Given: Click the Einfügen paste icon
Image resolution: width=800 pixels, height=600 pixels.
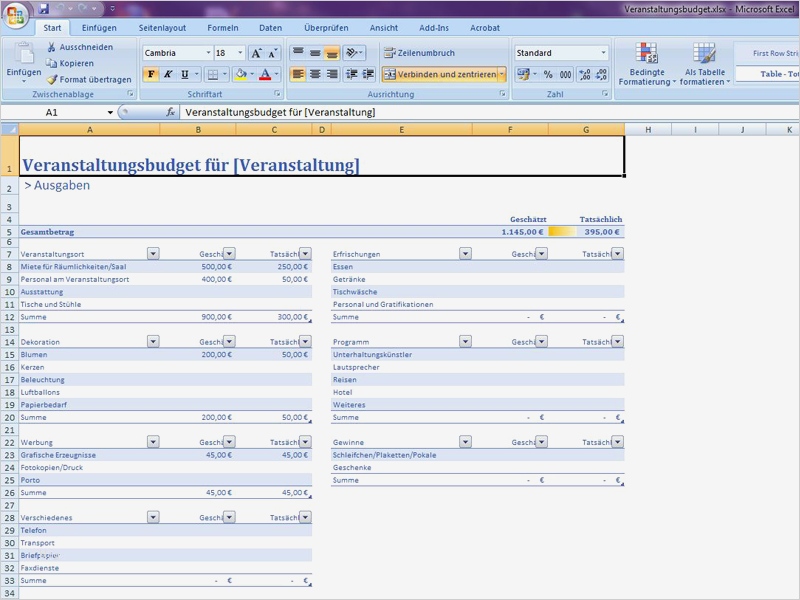Looking at the screenshot, I should [x=24, y=55].
